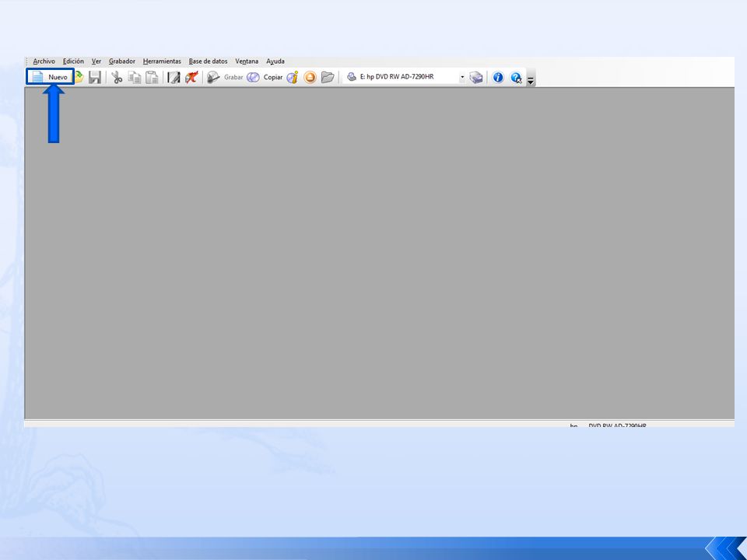Click the slide's back chevron arrows
The image size is (747, 560).
point(726,548)
